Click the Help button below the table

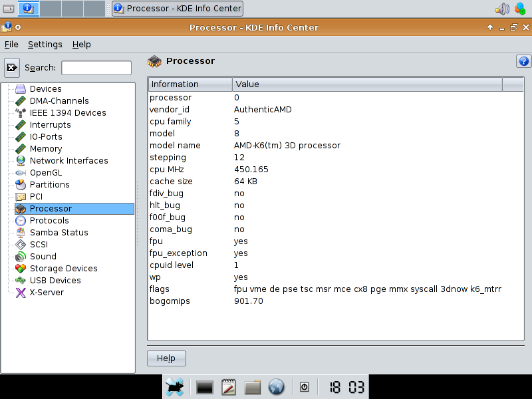(166, 358)
